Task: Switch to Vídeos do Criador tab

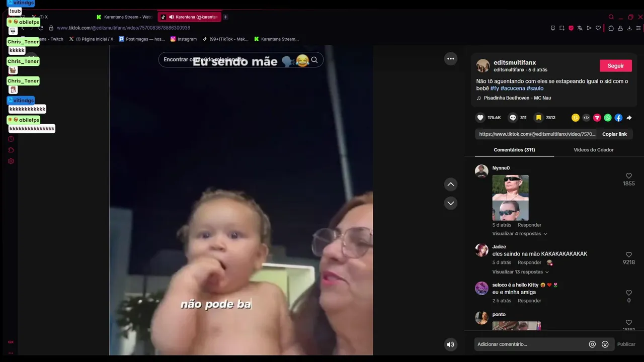Action: pyautogui.click(x=594, y=150)
